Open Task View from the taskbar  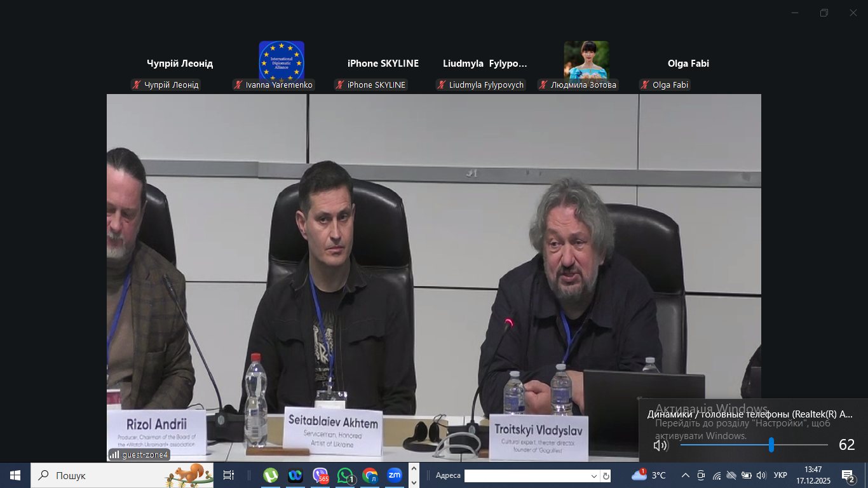coord(229,475)
